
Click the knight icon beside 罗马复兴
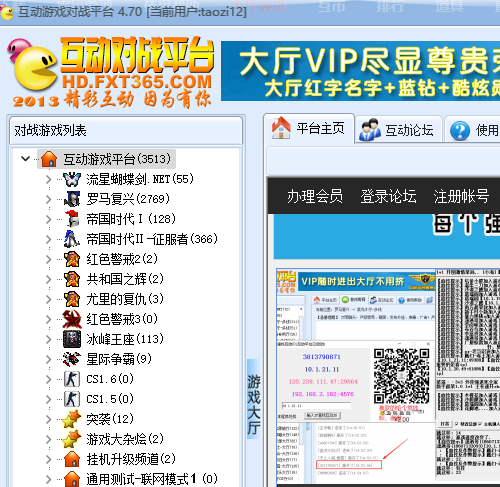click(x=72, y=199)
